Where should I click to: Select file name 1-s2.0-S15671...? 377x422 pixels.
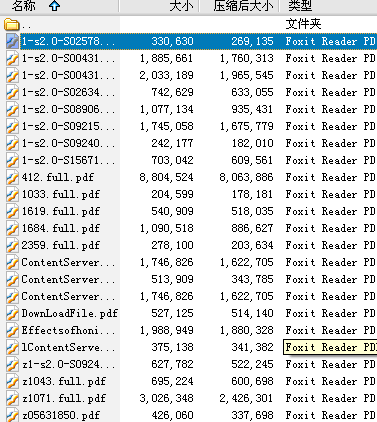tap(68, 160)
